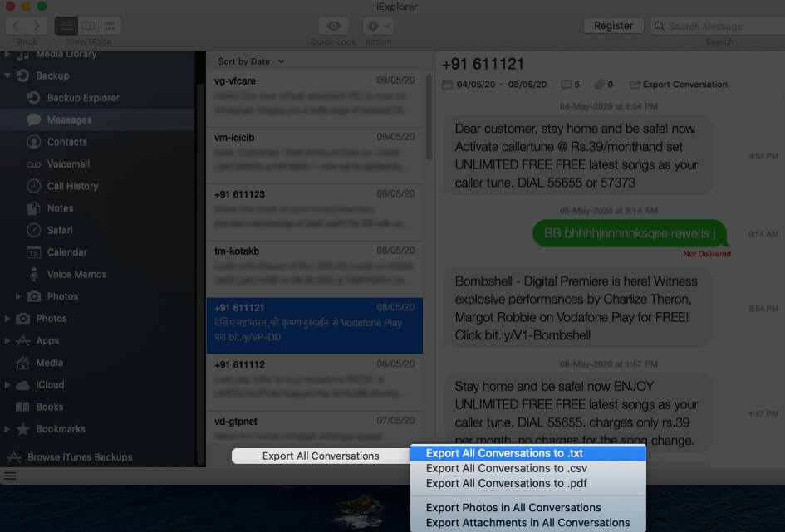Viewport: 785px width, 532px height.
Task: Select the vd-gtpnet conversation
Action: (314, 427)
